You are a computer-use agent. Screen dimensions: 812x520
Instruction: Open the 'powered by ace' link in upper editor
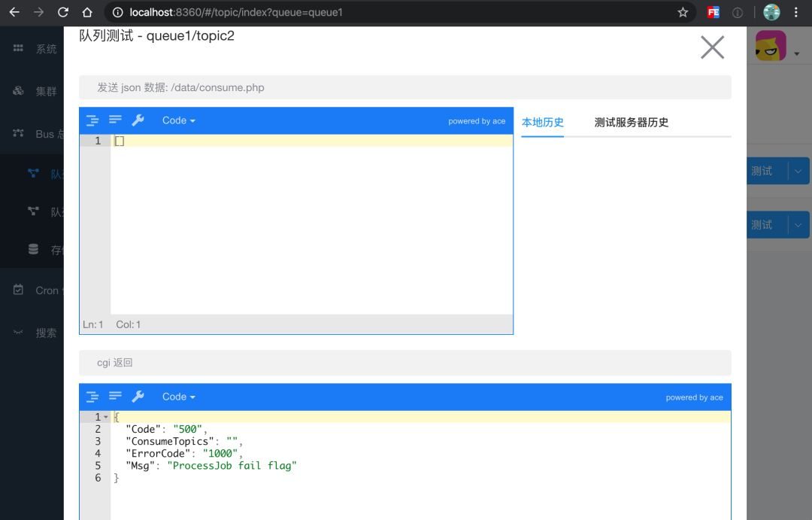[477, 121]
